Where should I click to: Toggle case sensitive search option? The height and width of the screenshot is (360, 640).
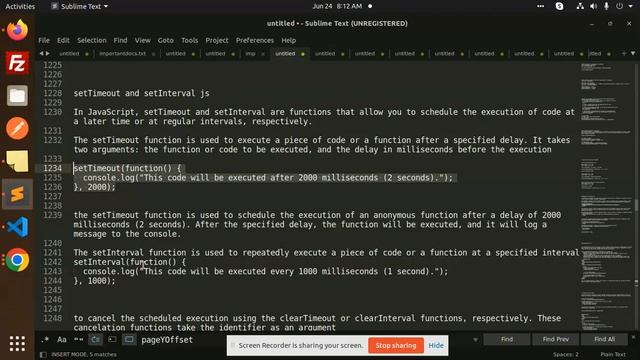click(x=62, y=340)
